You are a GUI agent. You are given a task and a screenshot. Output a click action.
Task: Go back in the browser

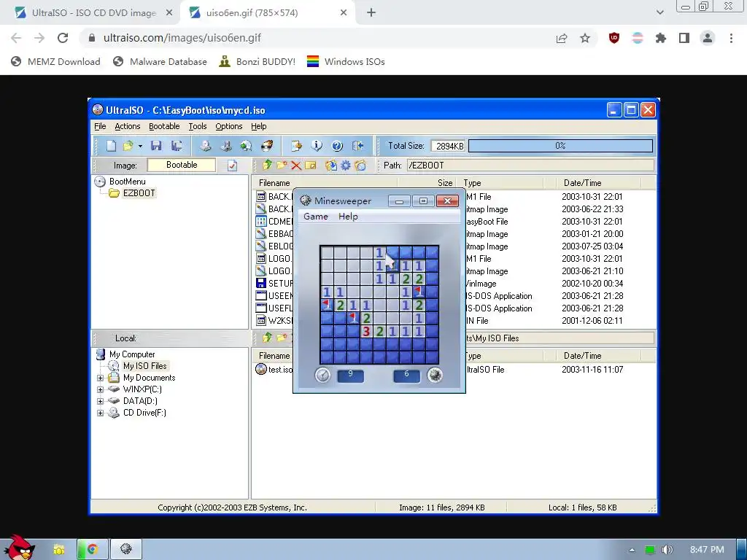(x=16, y=38)
